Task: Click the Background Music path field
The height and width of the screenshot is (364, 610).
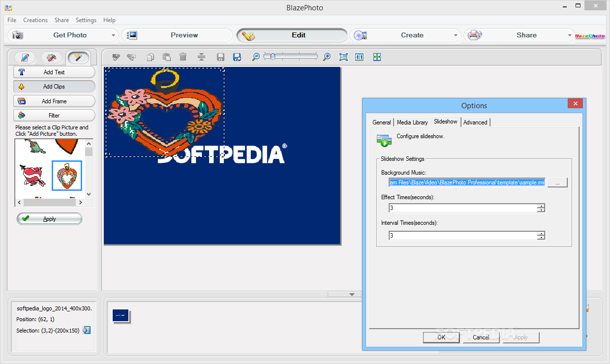Action: 467,182
